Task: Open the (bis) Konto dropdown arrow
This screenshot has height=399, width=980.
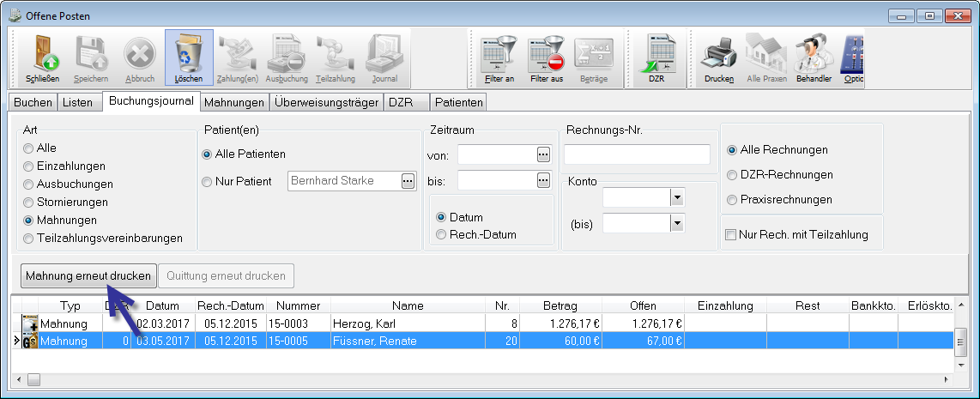Action: (677, 223)
